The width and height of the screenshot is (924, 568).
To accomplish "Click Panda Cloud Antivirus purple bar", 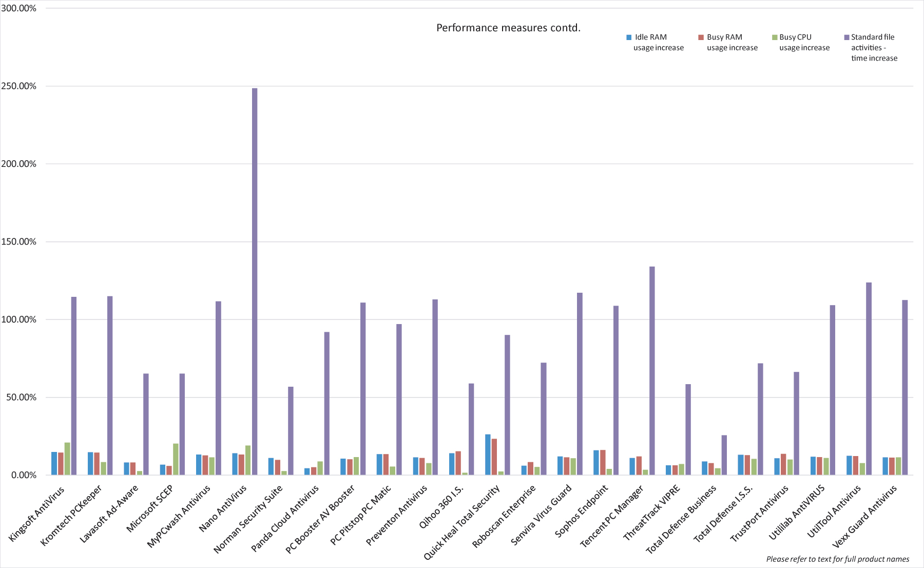I will point(327,404).
